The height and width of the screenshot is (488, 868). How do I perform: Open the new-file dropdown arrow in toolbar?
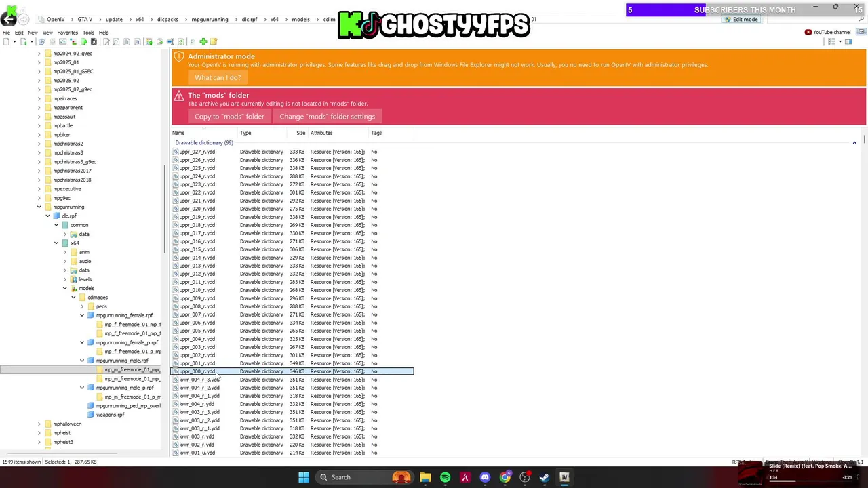click(x=14, y=42)
